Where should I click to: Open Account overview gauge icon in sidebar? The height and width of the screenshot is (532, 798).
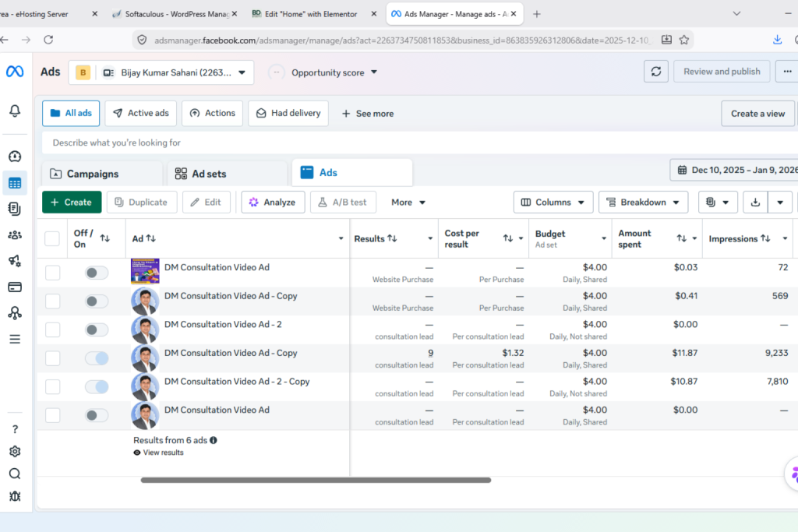coord(15,156)
